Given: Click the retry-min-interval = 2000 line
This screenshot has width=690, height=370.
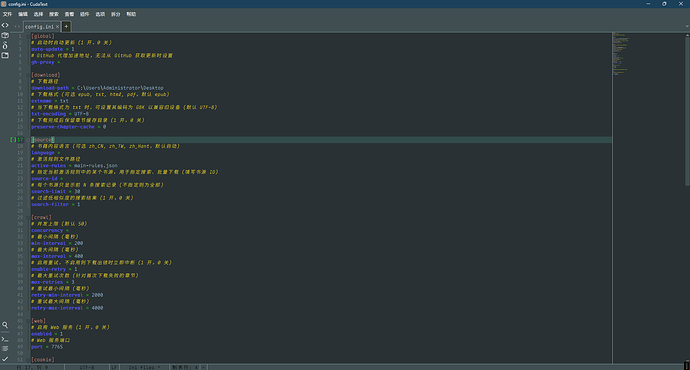Looking at the screenshot, I should (67, 295).
